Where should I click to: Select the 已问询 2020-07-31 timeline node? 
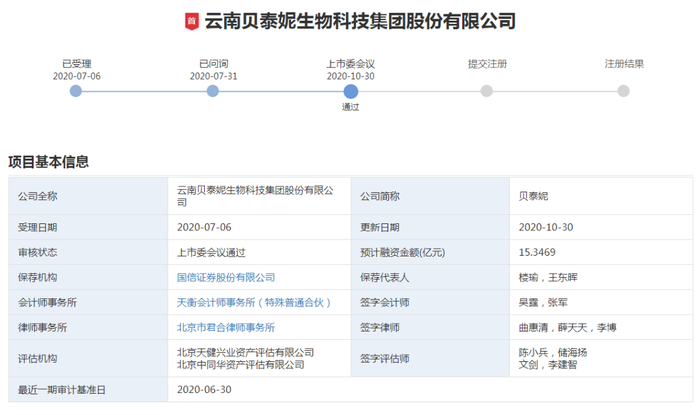213,91
